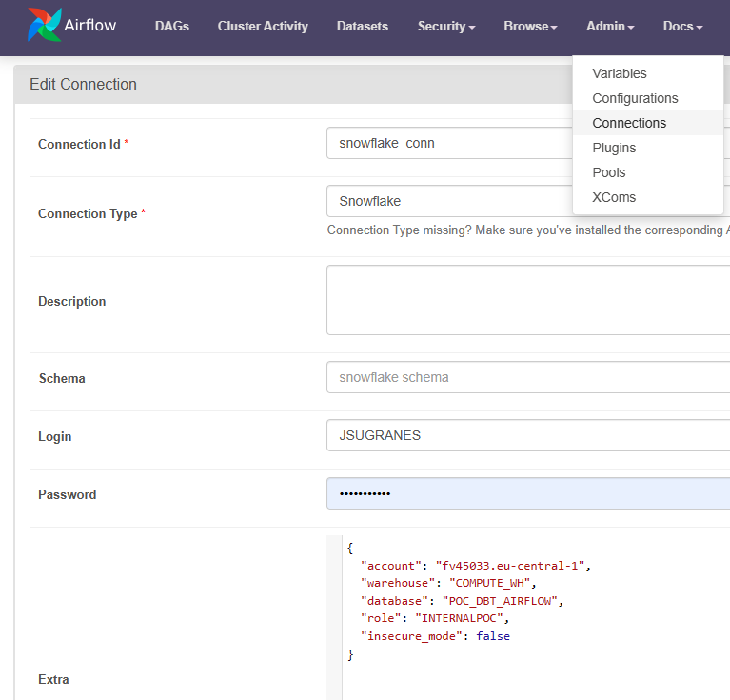This screenshot has width=730, height=700.
Task: Open the Datasets page
Action: point(363,26)
